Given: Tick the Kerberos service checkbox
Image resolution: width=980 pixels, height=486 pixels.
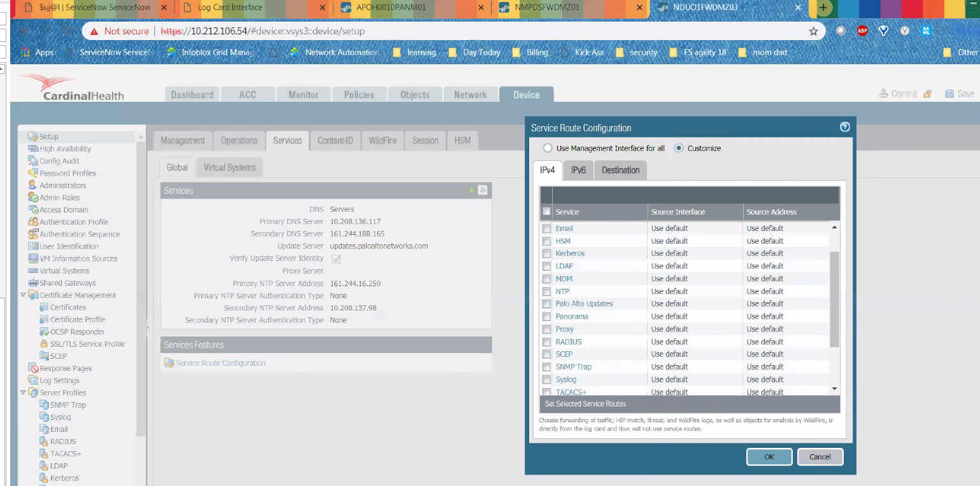Looking at the screenshot, I should coord(546,253).
